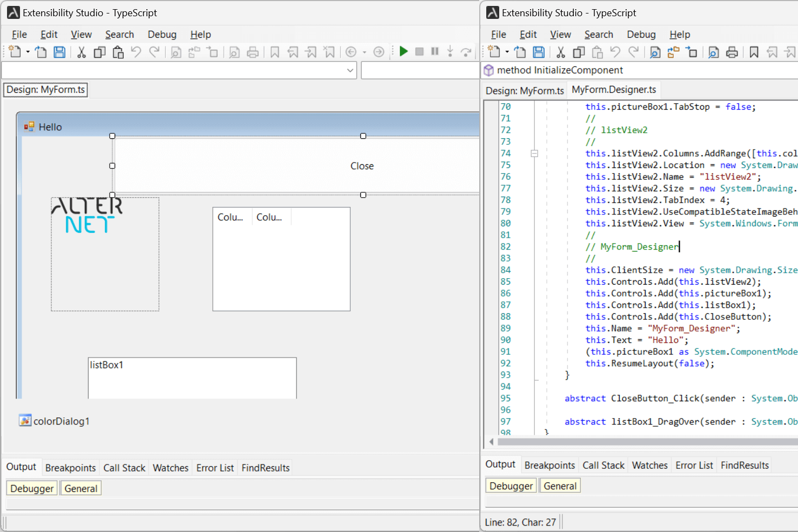The image size is (798, 532).
Task: Click Go to line icon in right window
Action: coord(692,52)
